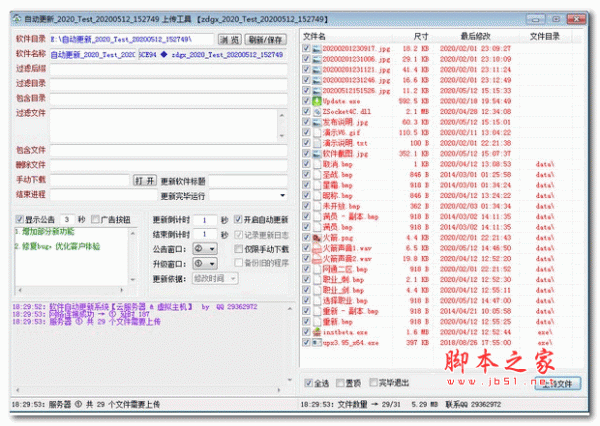
Task: Click the 结束进程 input field
Action: 104,195
